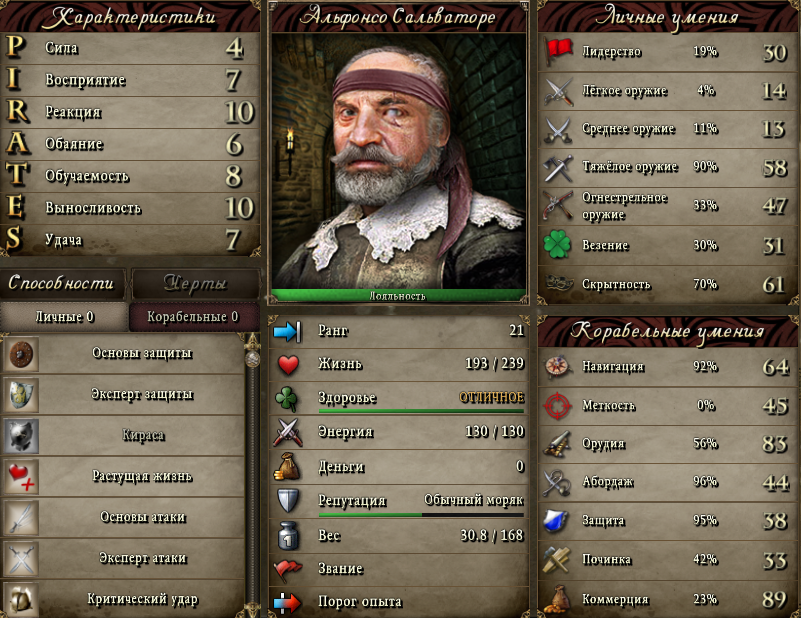Image resolution: width=801 pixels, height=618 pixels.
Task: Click the Растущая жизнь heart icon
Action: [21, 476]
